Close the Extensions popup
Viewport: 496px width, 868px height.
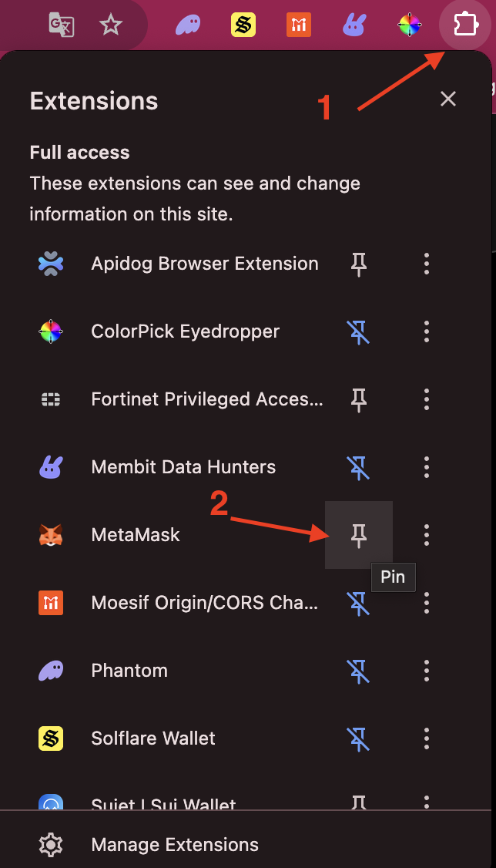[x=448, y=99]
